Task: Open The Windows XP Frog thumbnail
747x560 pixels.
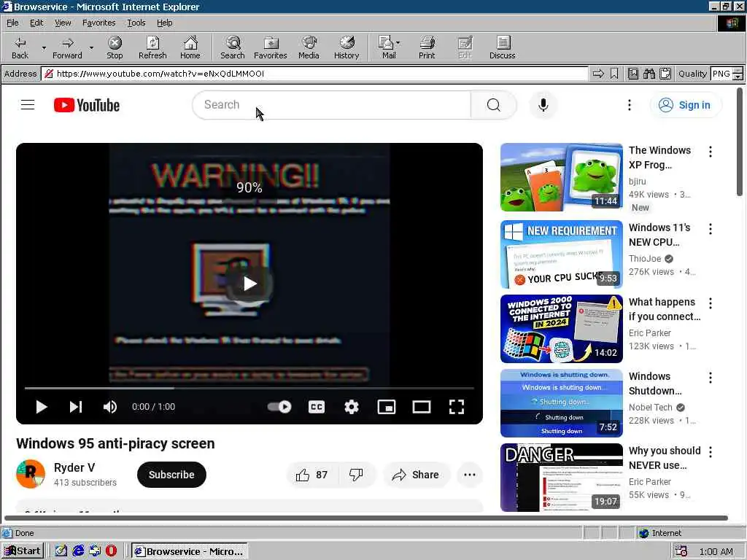Action: click(561, 177)
